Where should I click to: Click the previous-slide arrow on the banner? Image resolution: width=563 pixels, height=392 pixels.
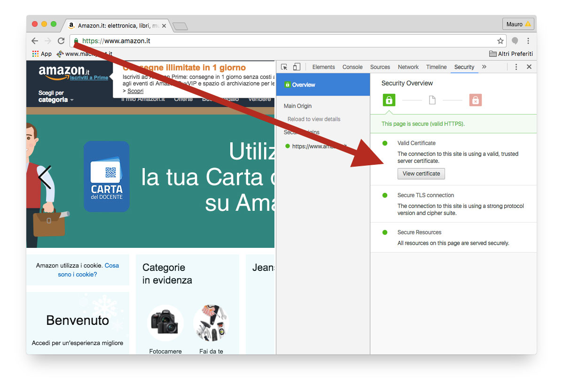pos(45,177)
